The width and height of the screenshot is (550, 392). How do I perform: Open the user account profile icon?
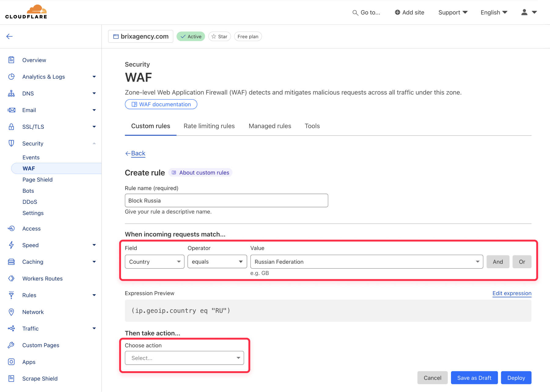pos(524,12)
